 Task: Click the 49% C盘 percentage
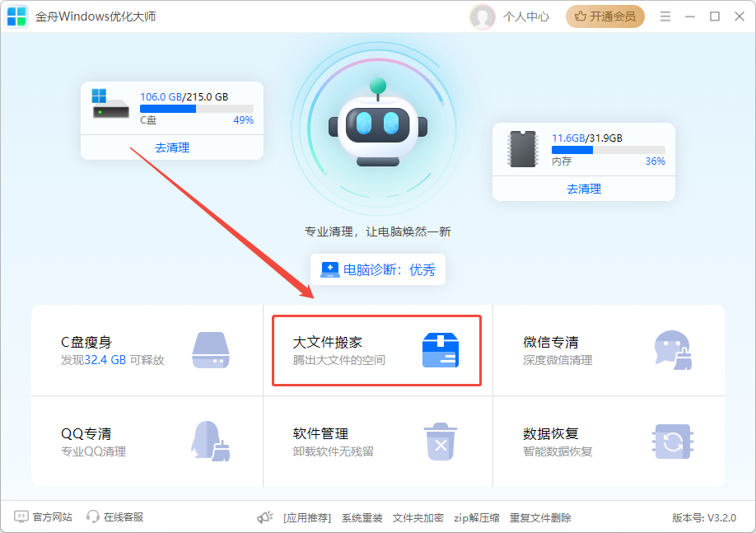click(x=244, y=120)
